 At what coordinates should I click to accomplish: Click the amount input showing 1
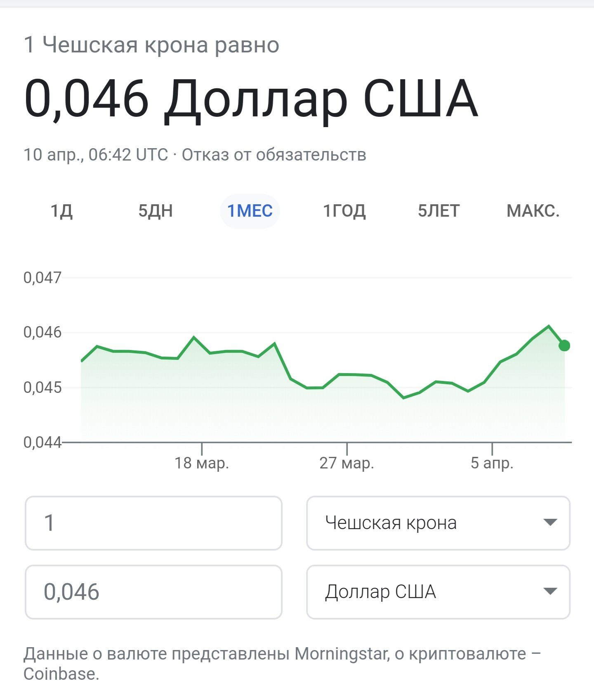pyautogui.click(x=153, y=523)
